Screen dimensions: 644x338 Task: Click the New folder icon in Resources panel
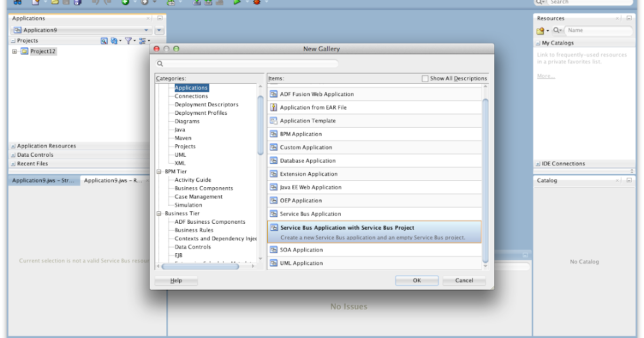click(x=541, y=31)
